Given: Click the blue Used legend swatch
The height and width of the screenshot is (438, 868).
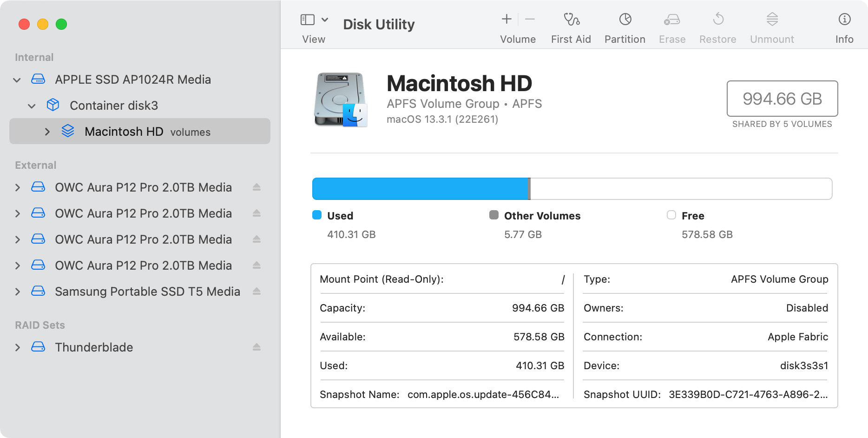Looking at the screenshot, I should coord(317,215).
